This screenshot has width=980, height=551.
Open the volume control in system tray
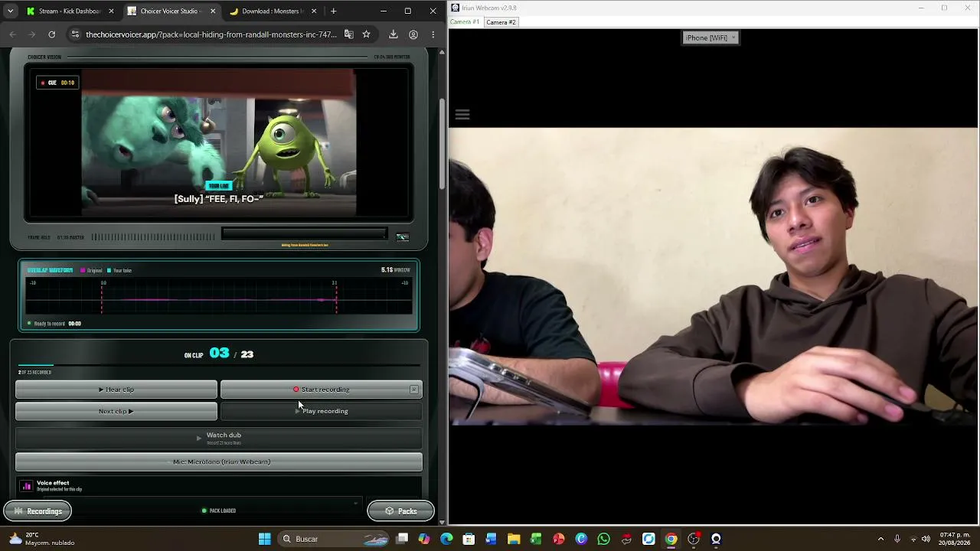point(926,539)
